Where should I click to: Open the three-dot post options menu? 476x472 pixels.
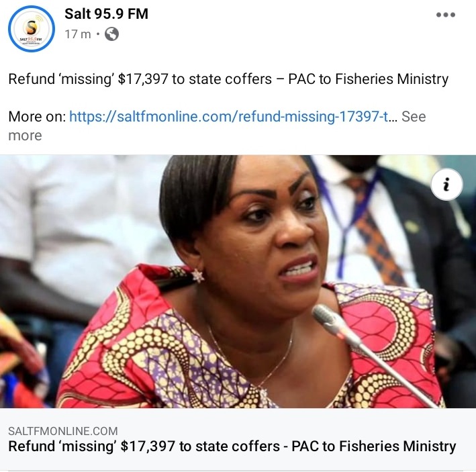pos(445,15)
